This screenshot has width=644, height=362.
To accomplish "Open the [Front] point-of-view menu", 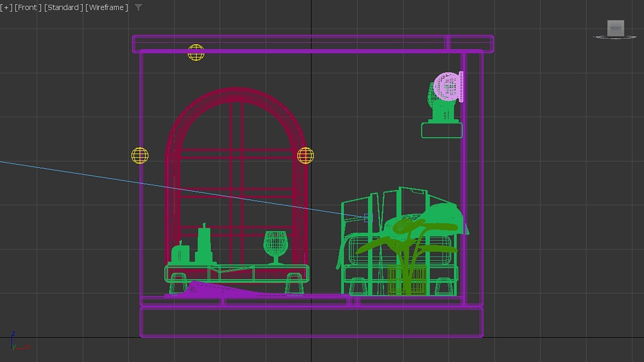I will [x=28, y=7].
